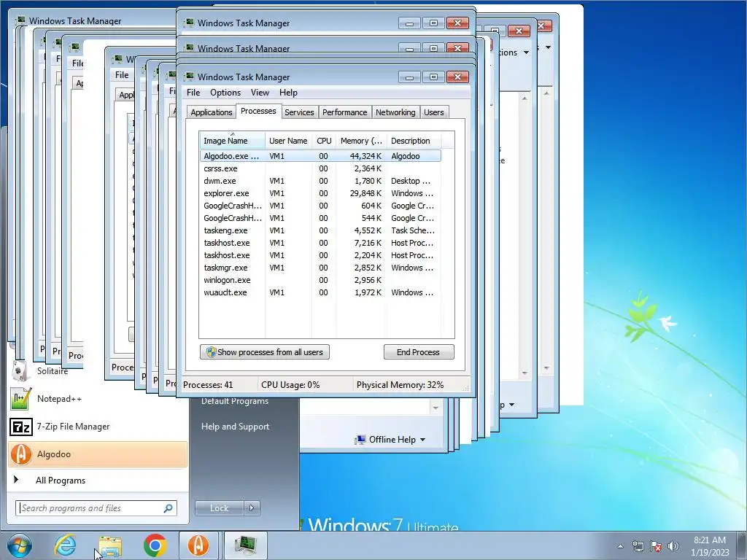Click the front Task Manager title icon
This screenshot has width=747, height=560.
pos(189,77)
